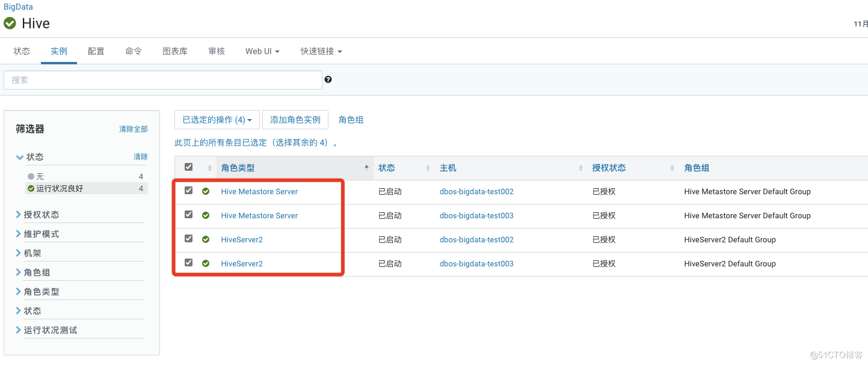Viewport: 868px width, 365px height.
Task: Click health icon for HiveServer2 on test003
Action: point(206,263)
